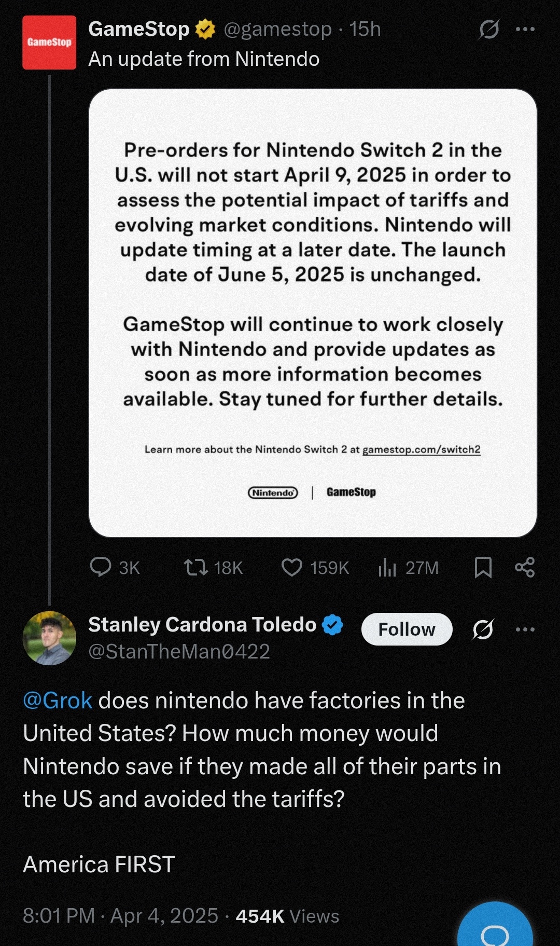Screen dimensions: 560x946
Task: Open more options on Stanley's reply
Action: tap(525, 629)
